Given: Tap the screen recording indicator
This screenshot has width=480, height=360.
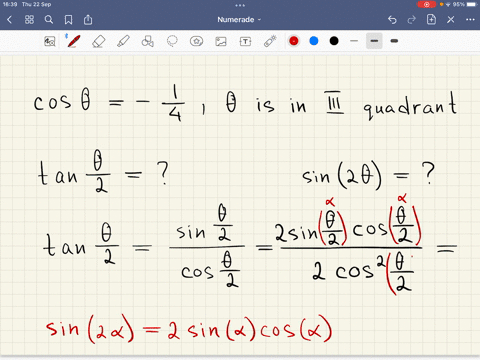Looking at the screenshot, I should pos(426,4).
